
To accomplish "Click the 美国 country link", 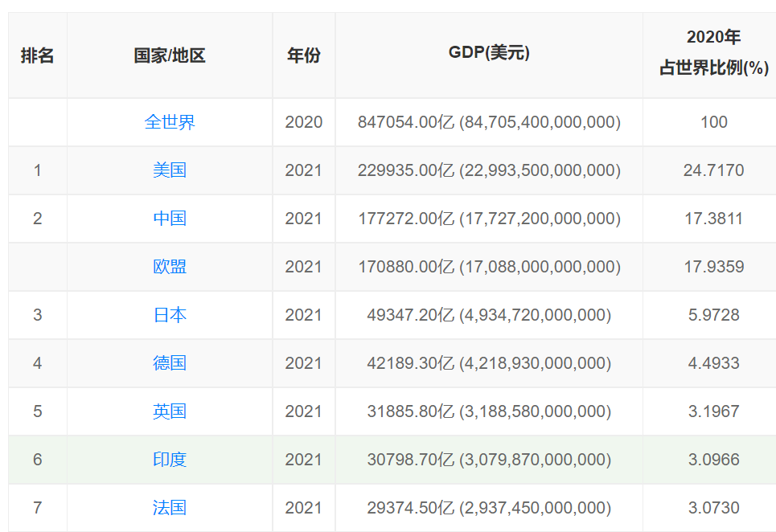I will click(x=170, y=170).
